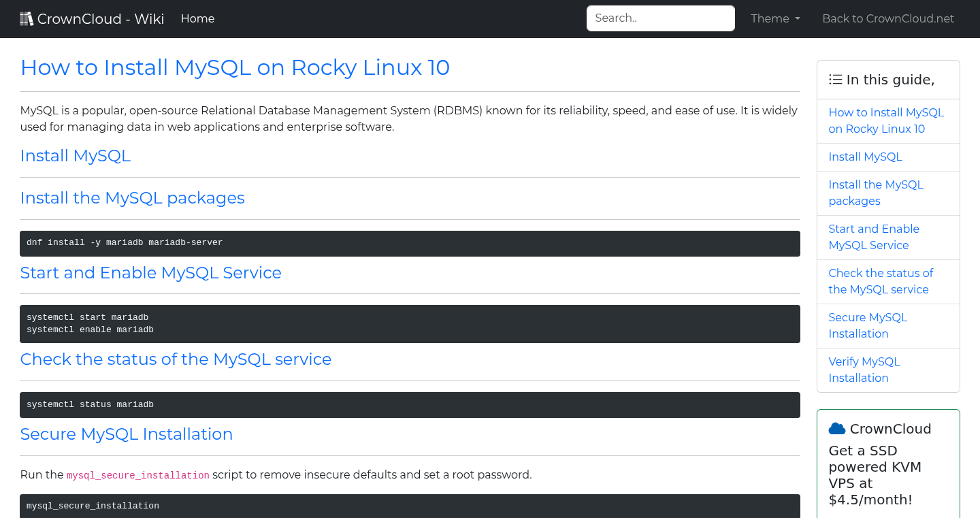Go to Home in the navbar
The height and width of the screenshot is (518, 980).
197,19
